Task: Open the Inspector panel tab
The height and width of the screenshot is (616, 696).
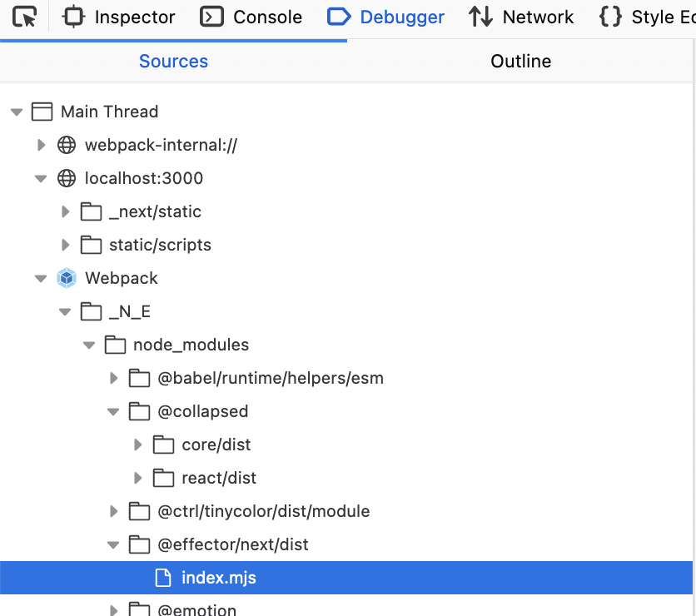Action: [x=119, y=17]
